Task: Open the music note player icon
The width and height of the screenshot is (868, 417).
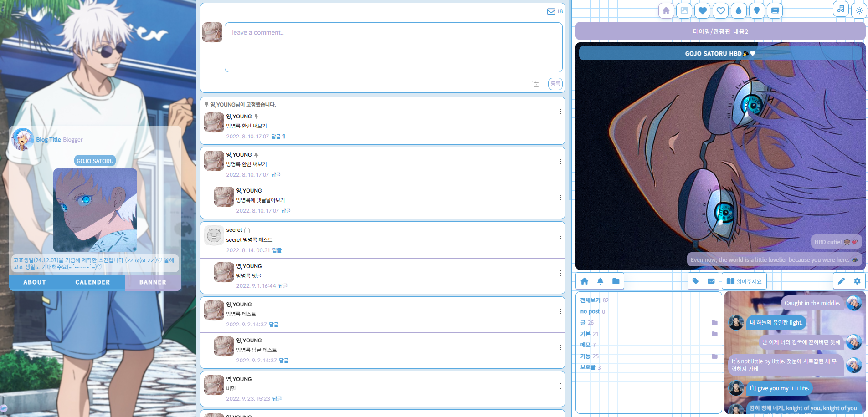Action: 841,9
